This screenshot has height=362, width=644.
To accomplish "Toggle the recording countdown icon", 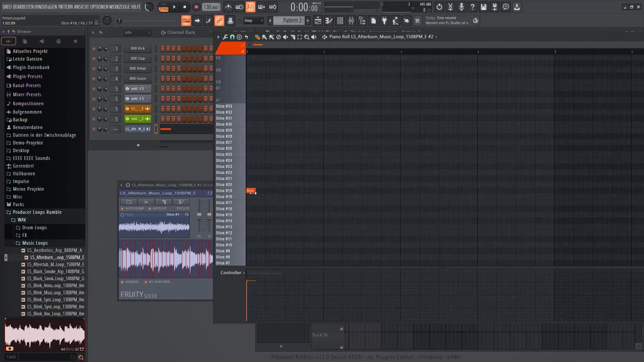I will click(x=250, y=7).
